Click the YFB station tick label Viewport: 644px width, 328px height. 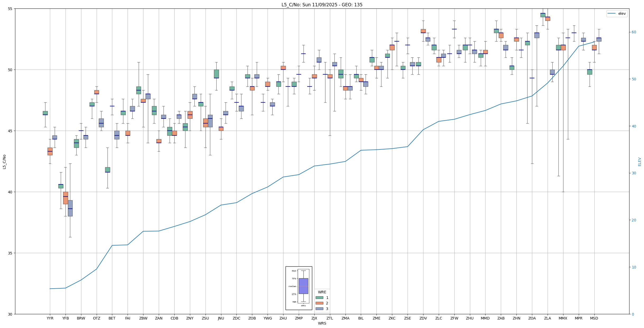(66, 318)
